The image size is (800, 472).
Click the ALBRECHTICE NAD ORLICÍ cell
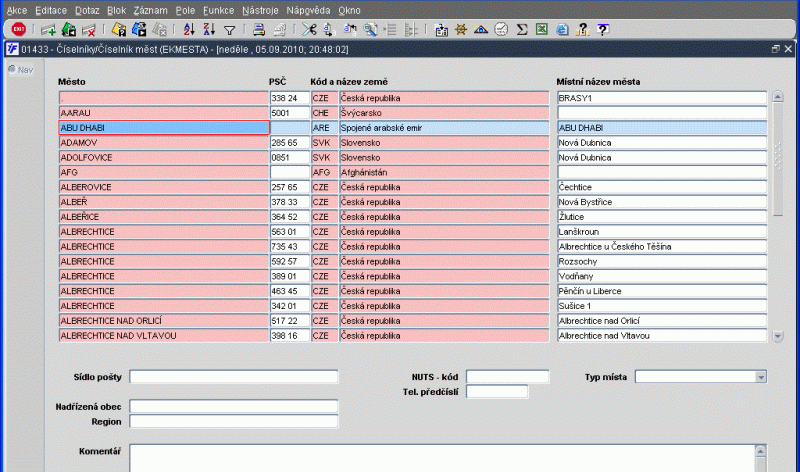point(164,320)
